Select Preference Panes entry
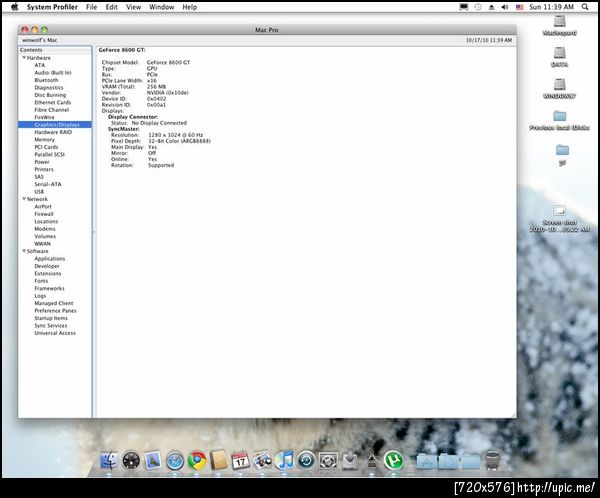The image size is (600, 498). [55, 310]
